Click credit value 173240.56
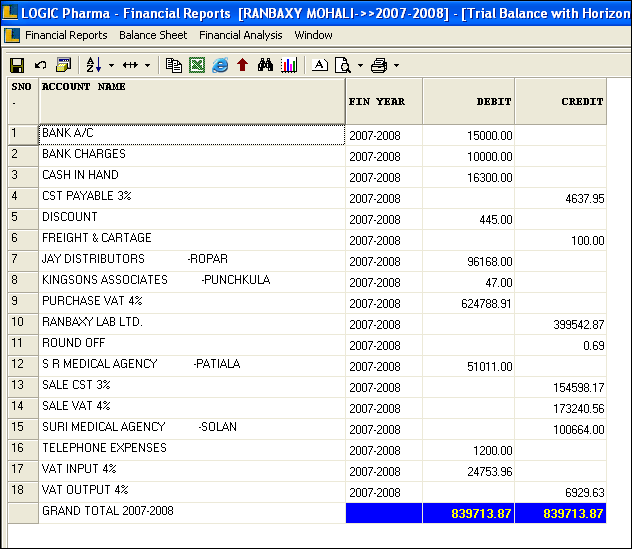 pyautogui.click(x=578, y=408)
